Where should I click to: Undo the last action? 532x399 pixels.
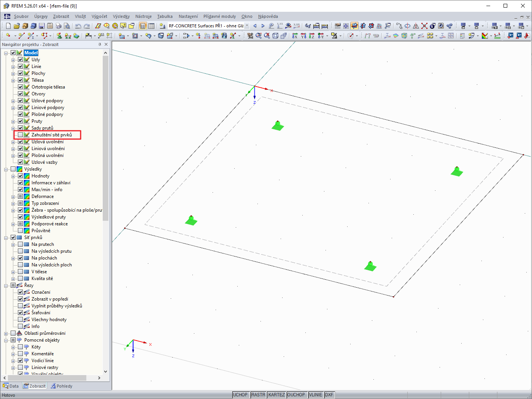[78, 26]
